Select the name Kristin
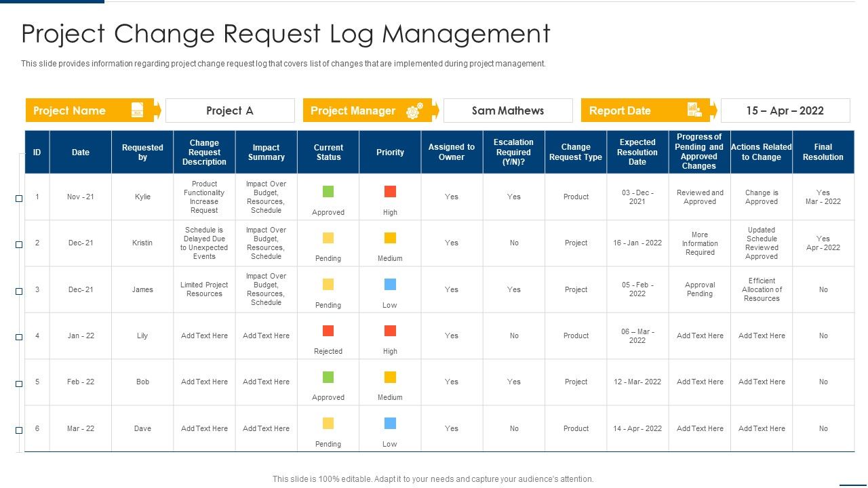The image size is (868, 488). pos(142,243)
